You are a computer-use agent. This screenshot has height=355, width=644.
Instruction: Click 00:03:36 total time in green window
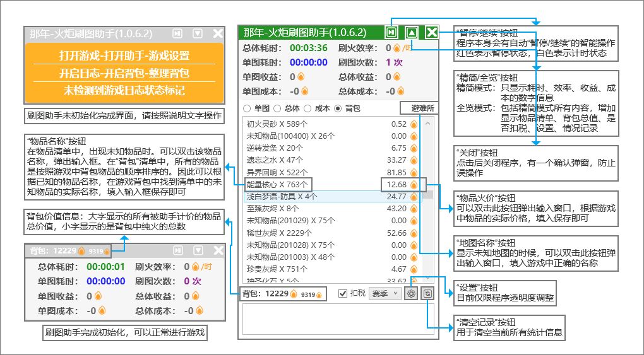pyautogui.click(x=309, y=48)
